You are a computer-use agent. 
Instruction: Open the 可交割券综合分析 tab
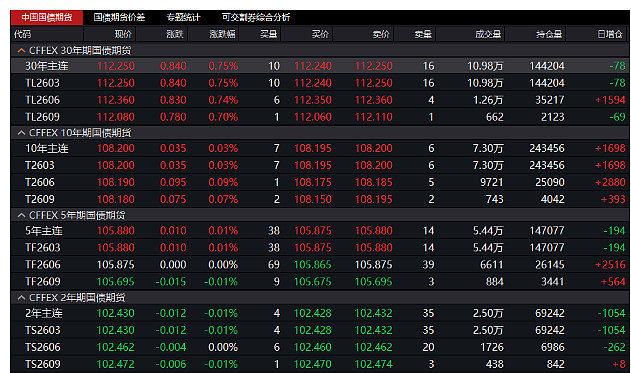(x=256, y=17)
